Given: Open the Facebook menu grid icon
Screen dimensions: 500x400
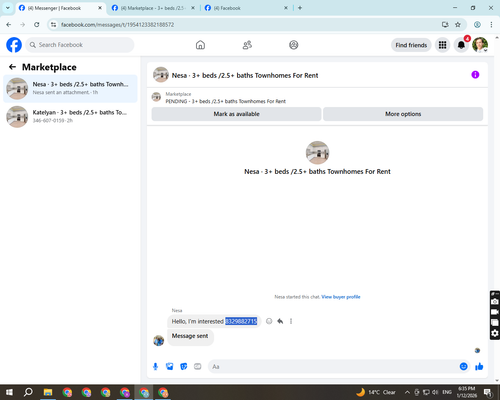Looking at the screenshot, I should pos(442,45).
